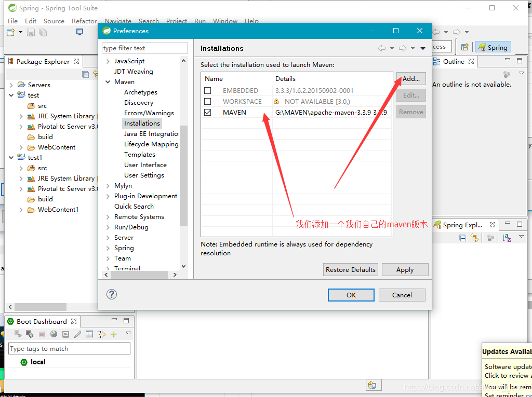The height and width of the screenshot is (397, 532).
Task: Open the Refactor menu
Action: [x=84, y=21]
